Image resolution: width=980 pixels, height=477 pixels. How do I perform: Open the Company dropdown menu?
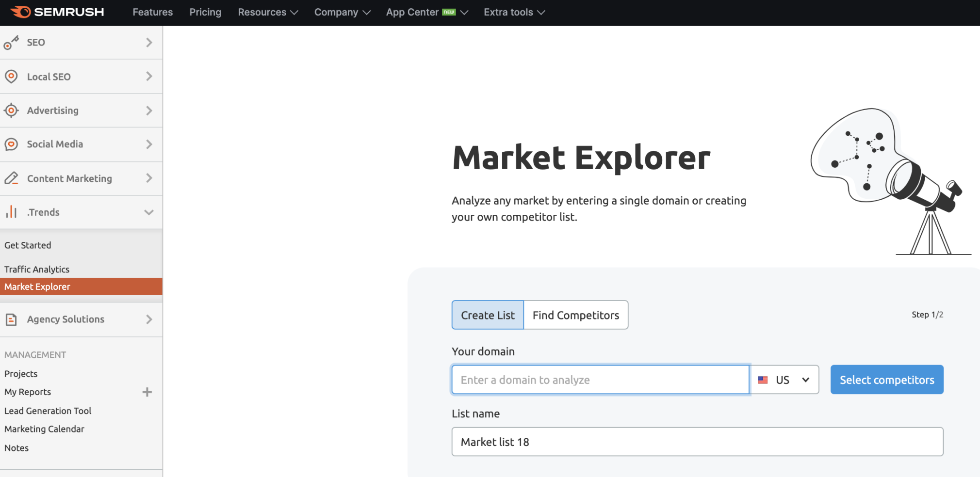click(342, 12)
